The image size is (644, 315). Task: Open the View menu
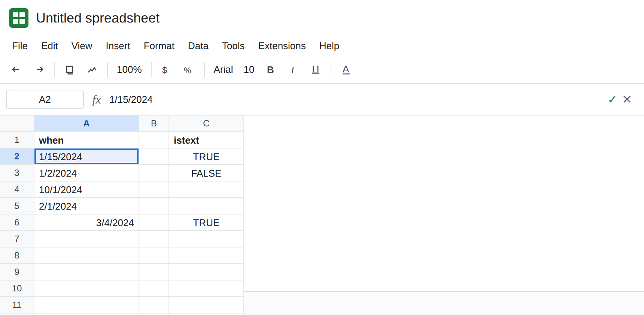click(x=82, y=46)
